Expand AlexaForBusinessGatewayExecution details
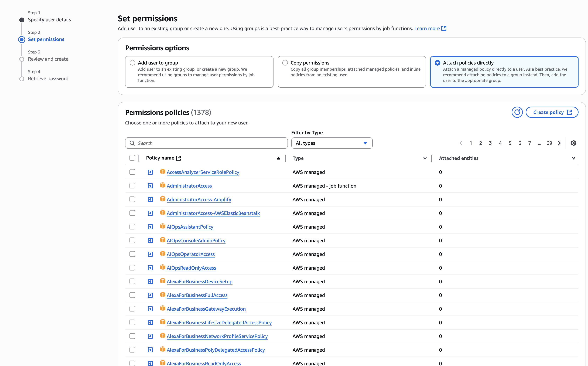 pos(150,309)
